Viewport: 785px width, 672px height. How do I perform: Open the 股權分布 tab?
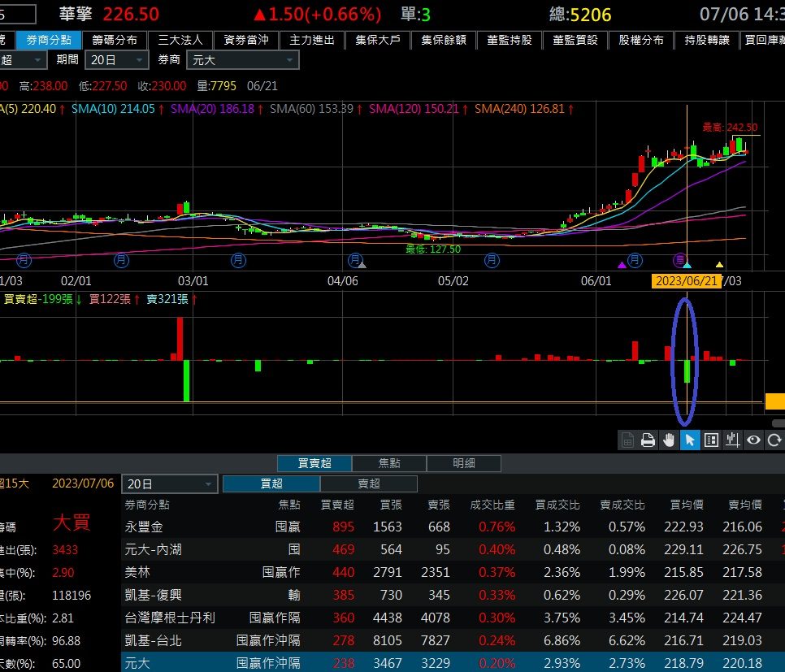641,40
